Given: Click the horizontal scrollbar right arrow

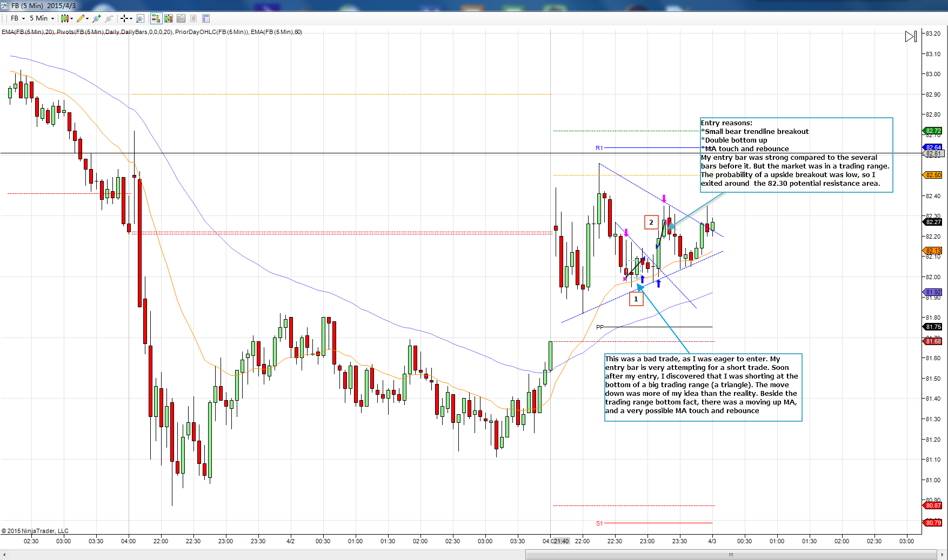Looking at the screenshot, I should coord(943,555).
